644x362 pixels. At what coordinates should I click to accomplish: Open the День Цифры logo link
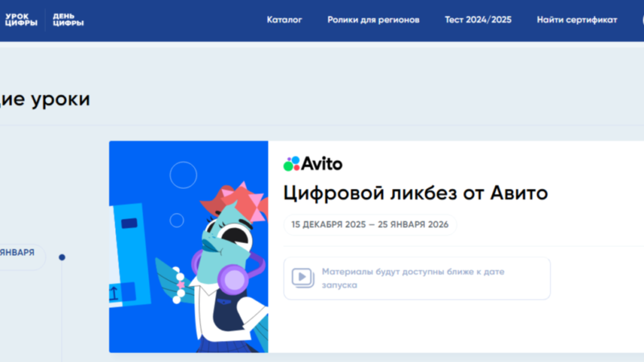pos(68,19)
